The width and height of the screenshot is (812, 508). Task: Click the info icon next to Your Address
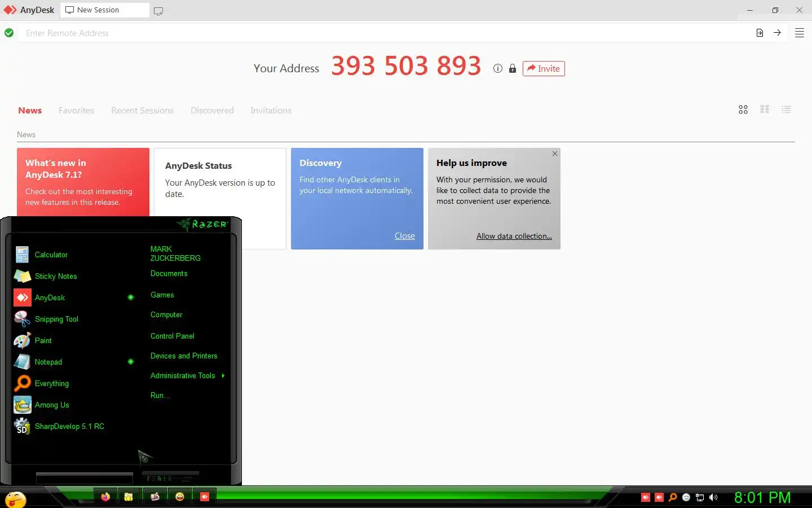[x=497, y=68]
